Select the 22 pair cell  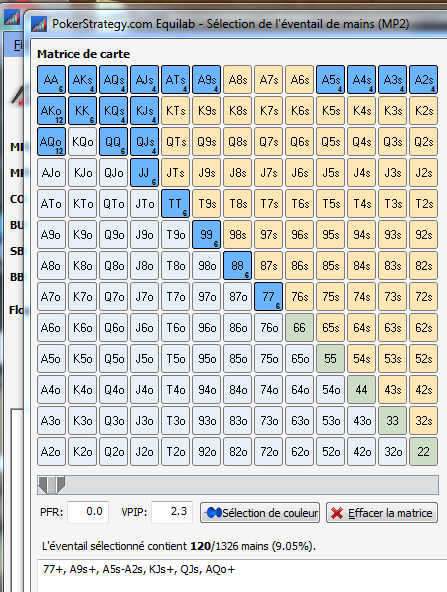pyautogui.click(x=424, y=451)
